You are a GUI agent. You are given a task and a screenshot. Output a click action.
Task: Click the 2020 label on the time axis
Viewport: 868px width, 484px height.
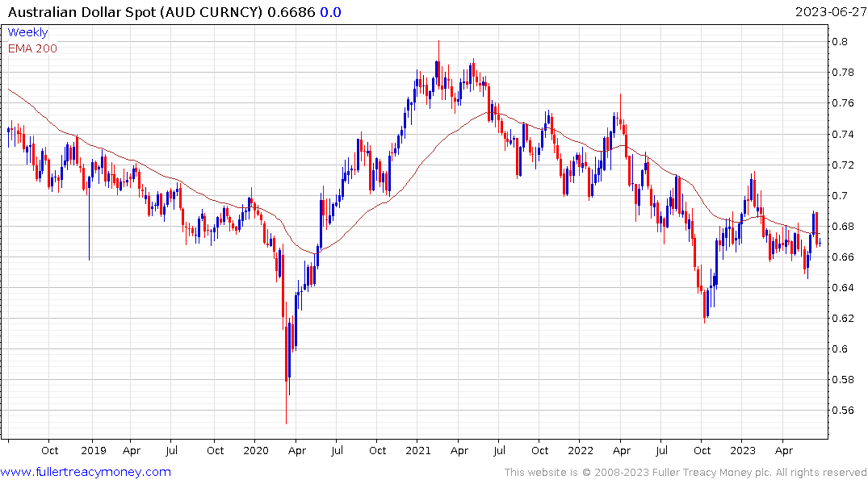[x=256, y=450]
